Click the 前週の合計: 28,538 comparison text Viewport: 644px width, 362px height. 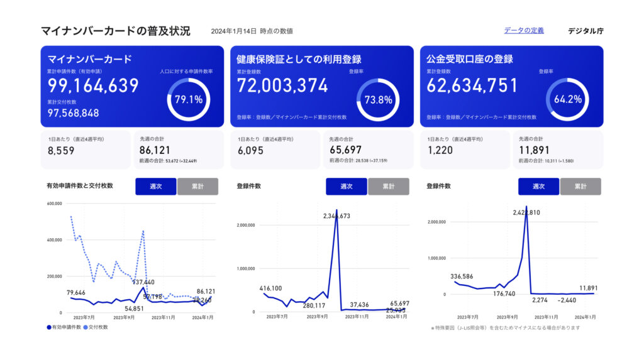pos(358,161)
